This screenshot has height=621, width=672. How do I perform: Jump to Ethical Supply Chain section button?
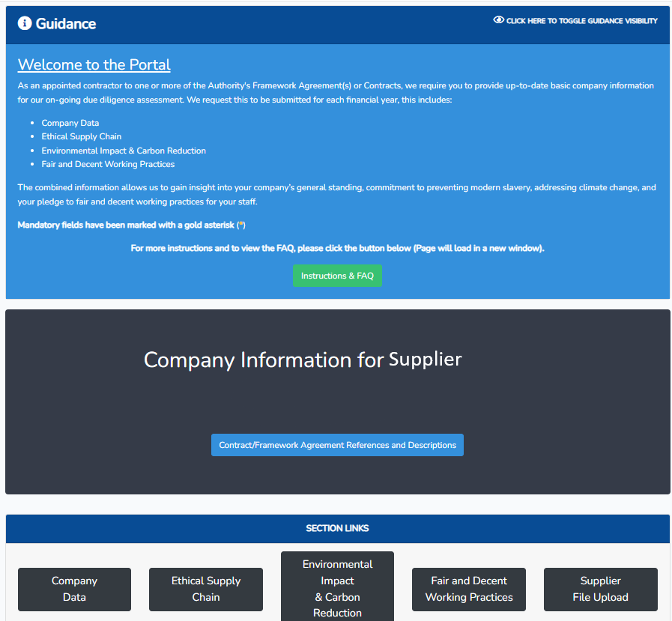(x=206, y=589)
